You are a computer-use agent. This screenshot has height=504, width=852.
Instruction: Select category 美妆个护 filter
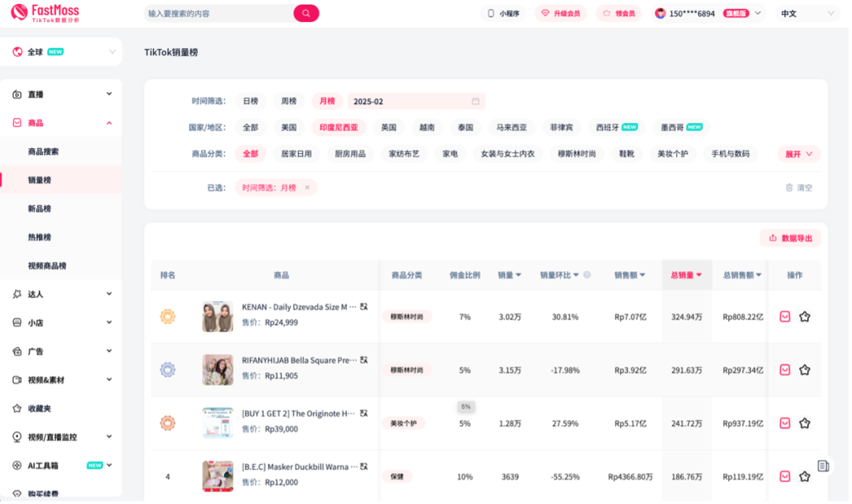pos(673,154)
